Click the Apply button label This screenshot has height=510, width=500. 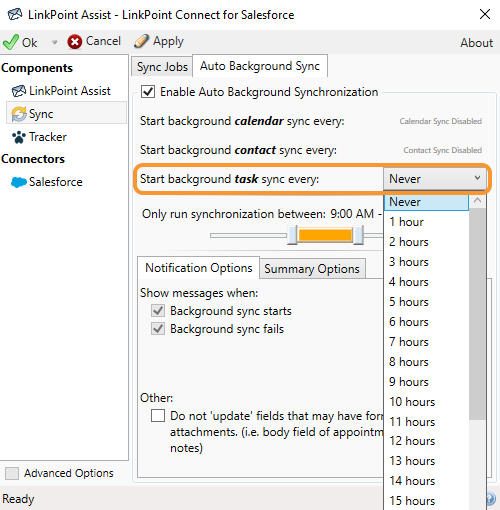pyautogui.click(x=168, y=41)
